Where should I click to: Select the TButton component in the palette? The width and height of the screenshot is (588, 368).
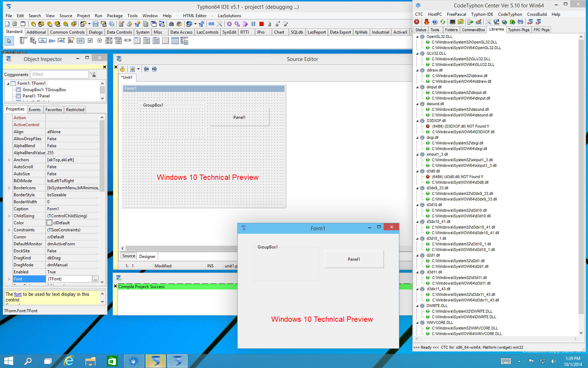42,41
